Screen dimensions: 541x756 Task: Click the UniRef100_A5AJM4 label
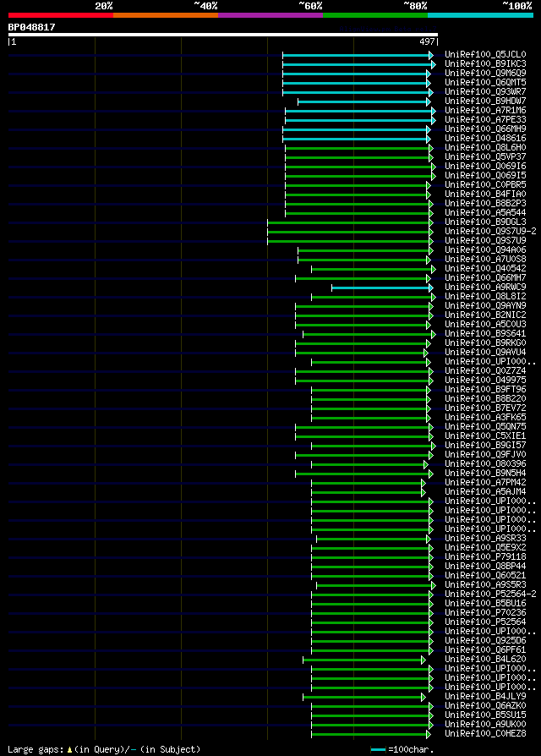pyautogui.click(x=485, y=492)
